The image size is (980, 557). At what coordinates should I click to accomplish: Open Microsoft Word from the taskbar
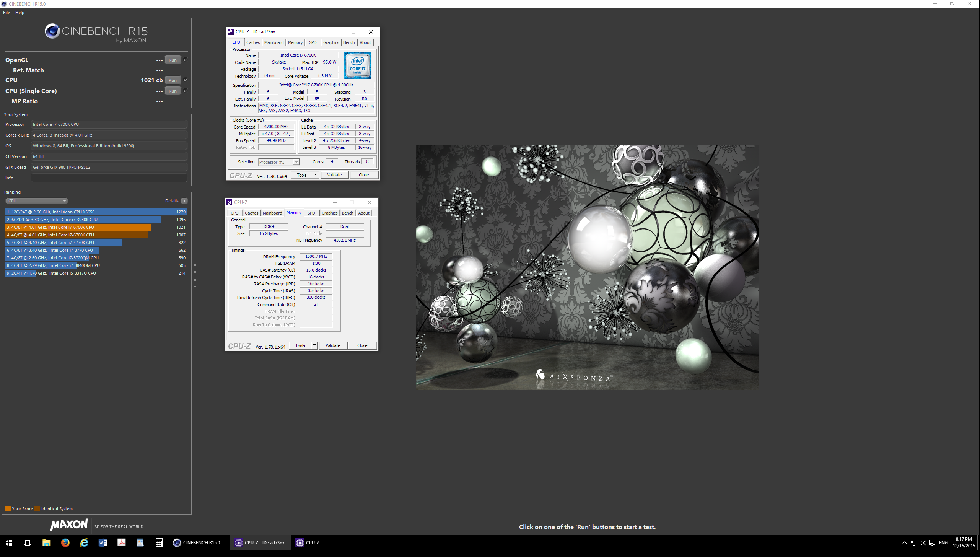[103, 542]
